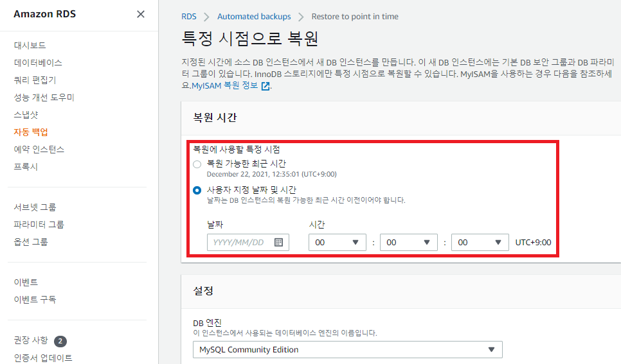Click the 설정 section heading

point(203,291)
